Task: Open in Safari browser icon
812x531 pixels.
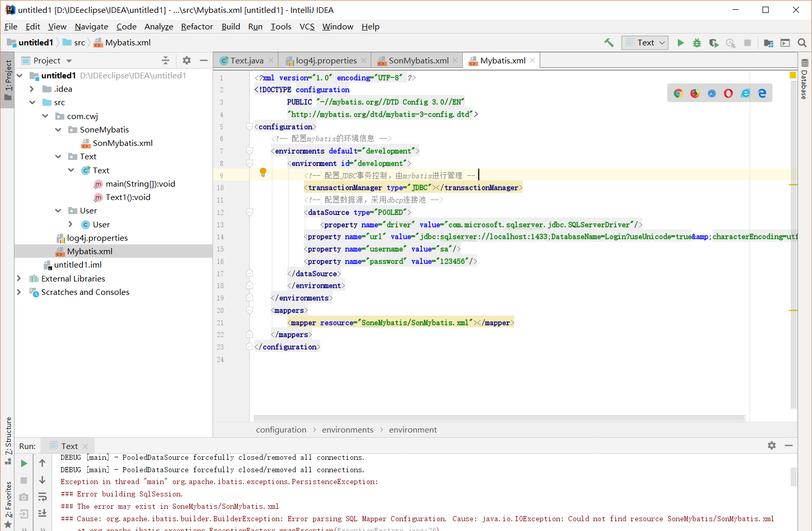Action: point(712,93)
